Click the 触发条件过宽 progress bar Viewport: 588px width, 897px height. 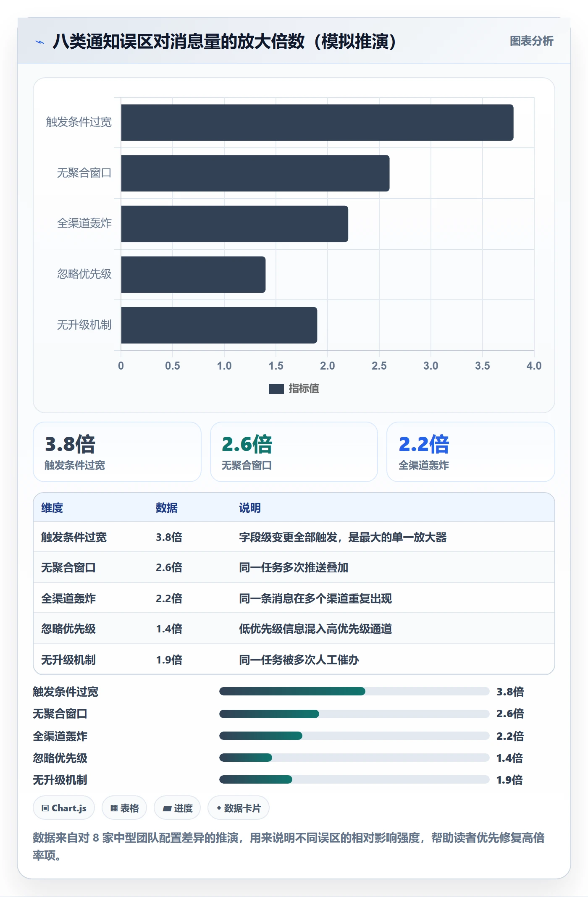click(354, 691)
